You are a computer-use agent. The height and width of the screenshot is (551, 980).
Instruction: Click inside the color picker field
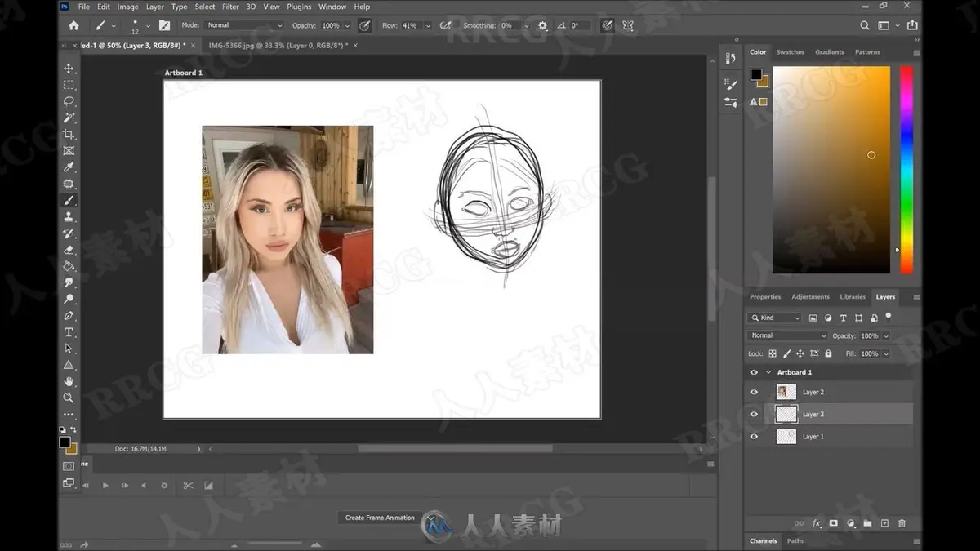click(x=831, y=170)
